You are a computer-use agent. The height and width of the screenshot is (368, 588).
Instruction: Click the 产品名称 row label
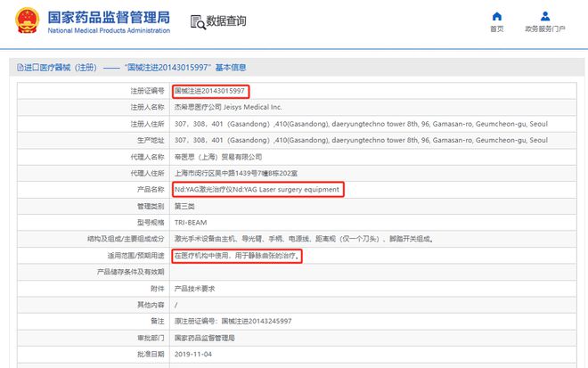pos(151,190)
